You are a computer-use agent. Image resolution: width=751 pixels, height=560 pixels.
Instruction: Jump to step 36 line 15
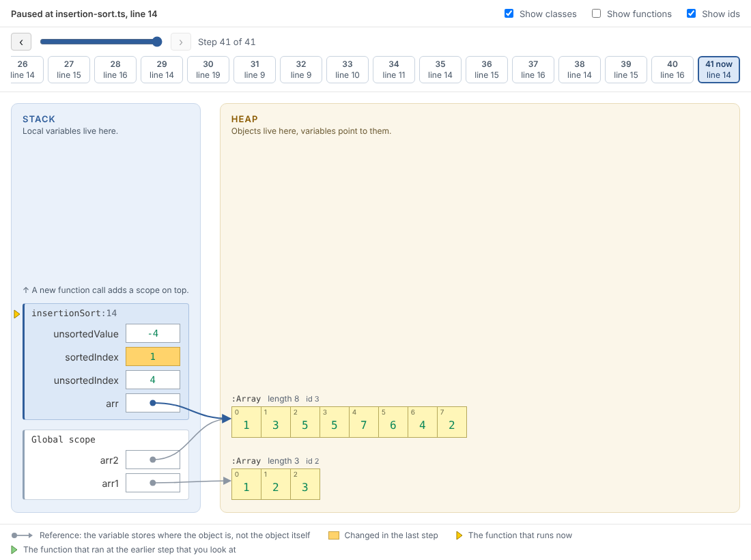tap(487, 70)
